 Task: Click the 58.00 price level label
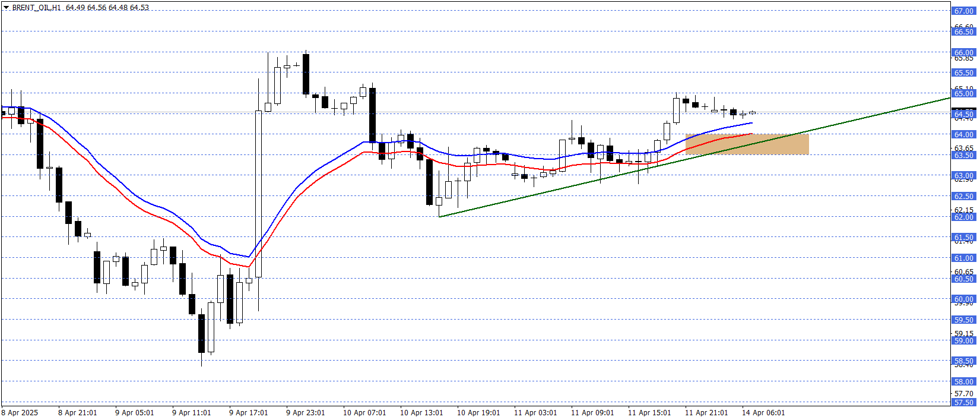point(963,381)
